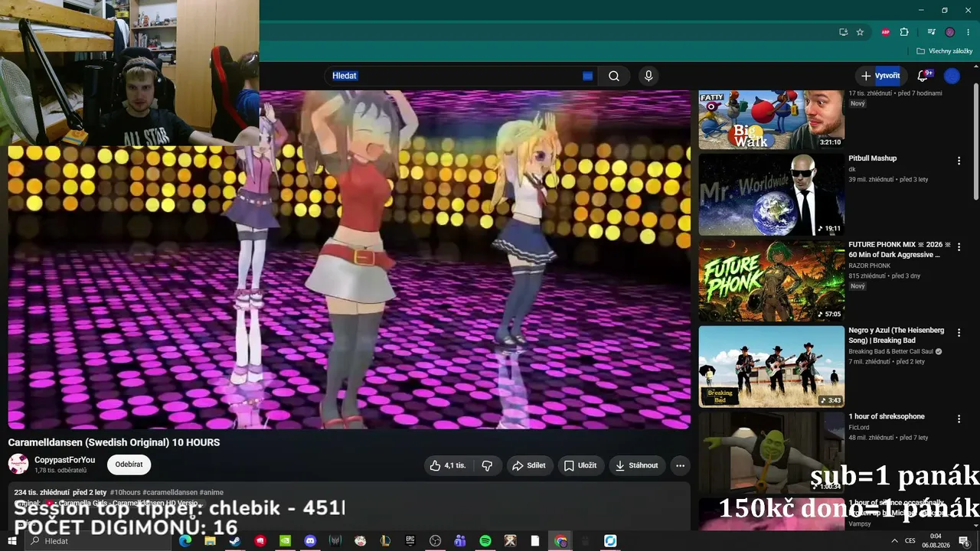Dislike the Caramelldansen video
This screenshot has height=551, width=980.
coord(487,465)
